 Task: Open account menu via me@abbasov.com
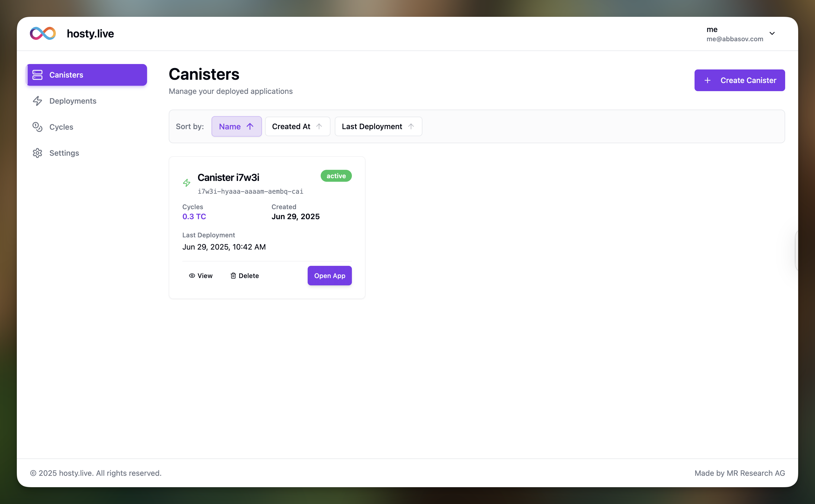[735, 39]
